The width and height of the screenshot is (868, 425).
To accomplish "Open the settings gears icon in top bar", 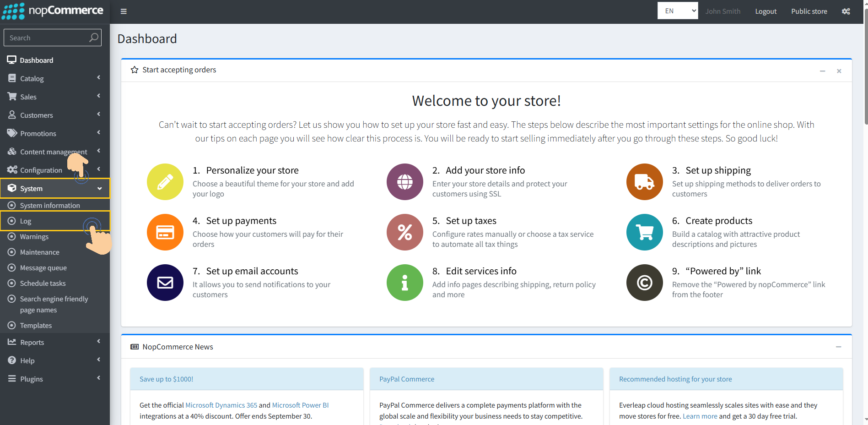I will click(x=846, y=11).
